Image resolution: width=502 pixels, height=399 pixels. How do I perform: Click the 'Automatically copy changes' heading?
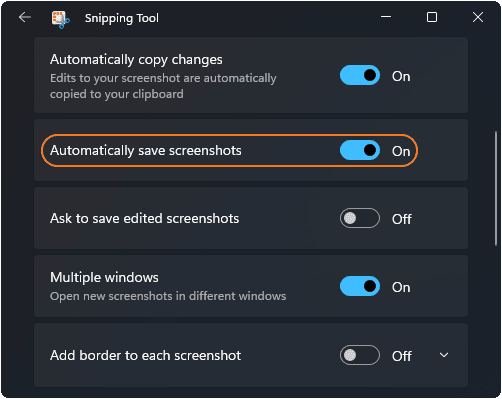(x=136, y=60)
